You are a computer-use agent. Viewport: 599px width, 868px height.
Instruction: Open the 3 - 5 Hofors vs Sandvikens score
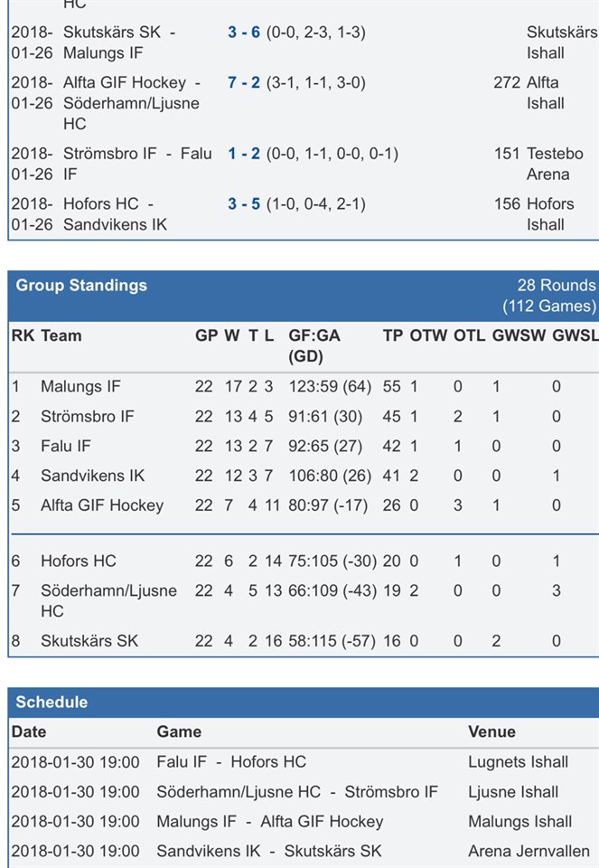(244, 204)
